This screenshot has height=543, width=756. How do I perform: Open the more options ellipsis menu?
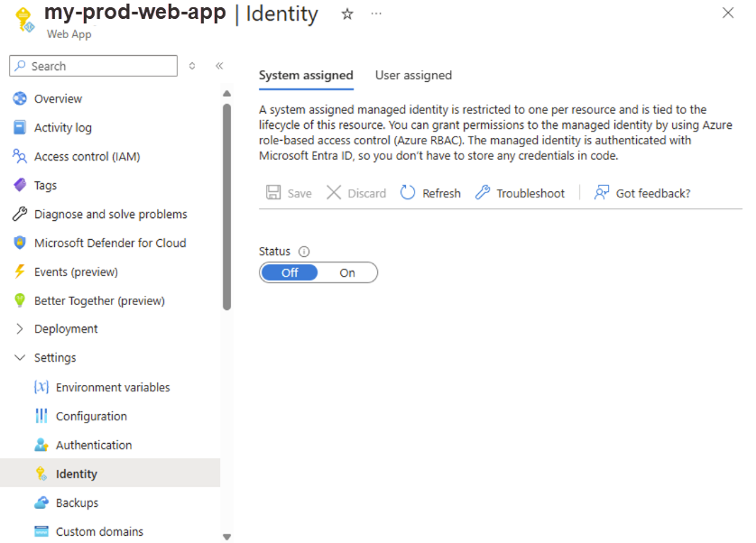[x=376, y=14]
